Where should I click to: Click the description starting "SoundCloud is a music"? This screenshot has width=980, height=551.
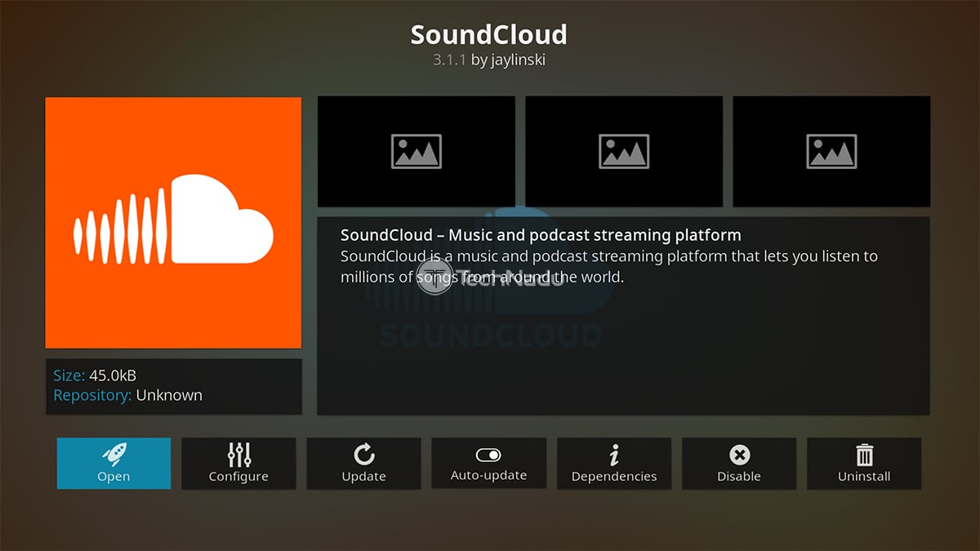click(609, 266)
